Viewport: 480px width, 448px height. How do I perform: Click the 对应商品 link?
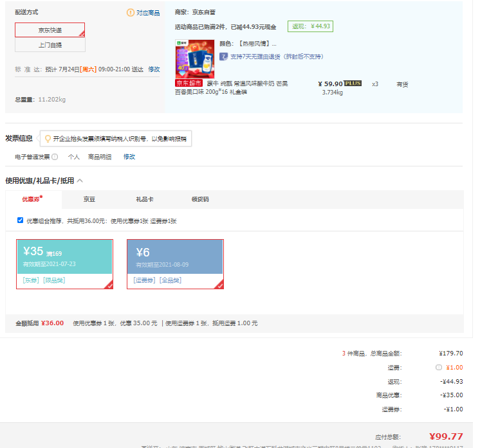(x=148, y=13)
